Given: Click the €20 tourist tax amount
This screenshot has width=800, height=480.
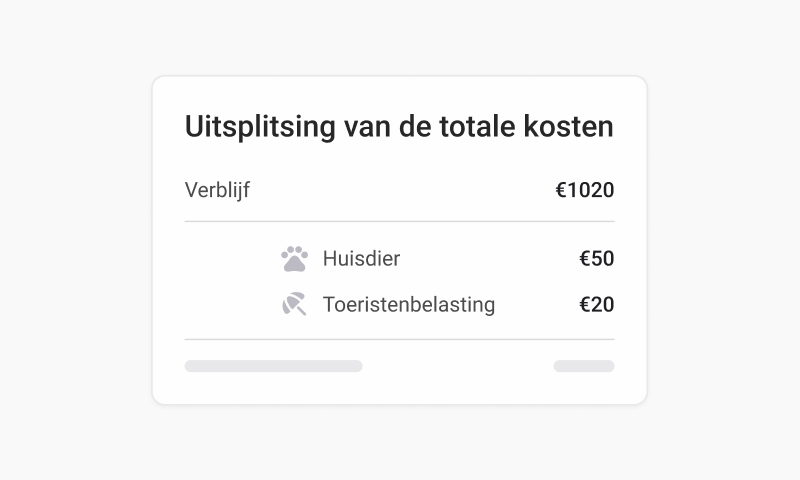Looking at the screenshot, I should point(596,304).
